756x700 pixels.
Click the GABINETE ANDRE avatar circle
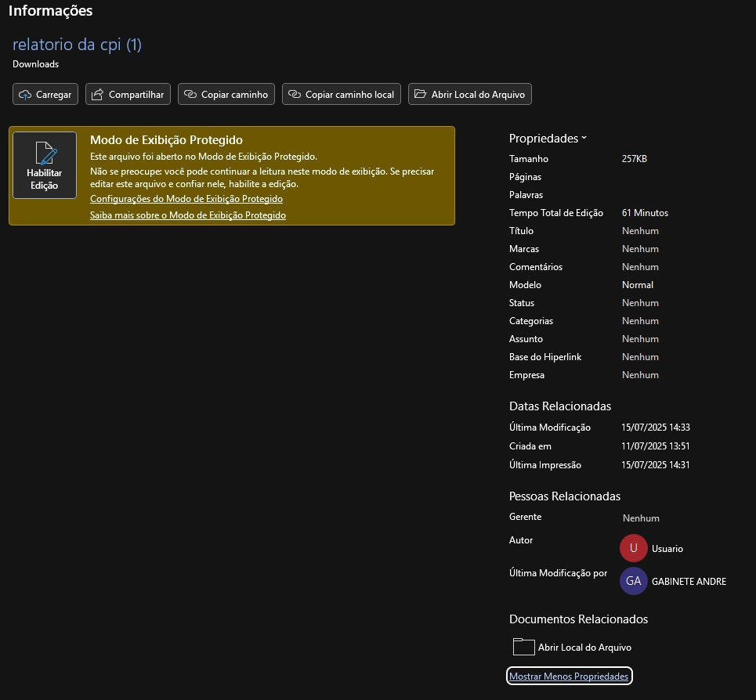633,581
